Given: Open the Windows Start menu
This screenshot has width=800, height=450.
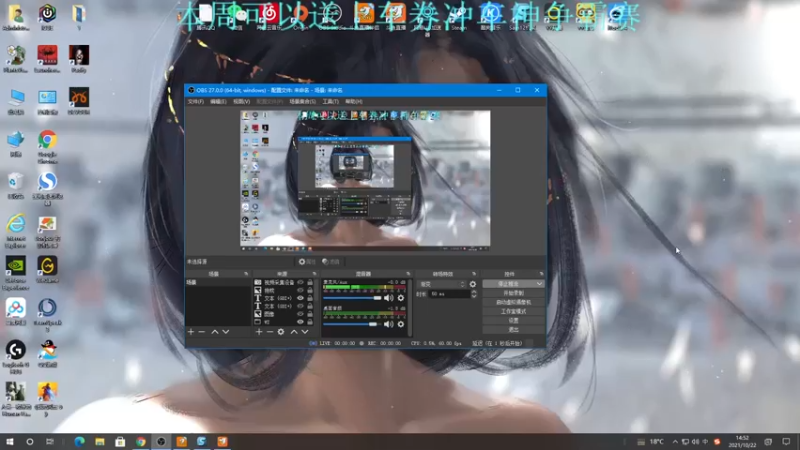Looking at the screenshot, I should pyautogui.click(x=10, y=441).
